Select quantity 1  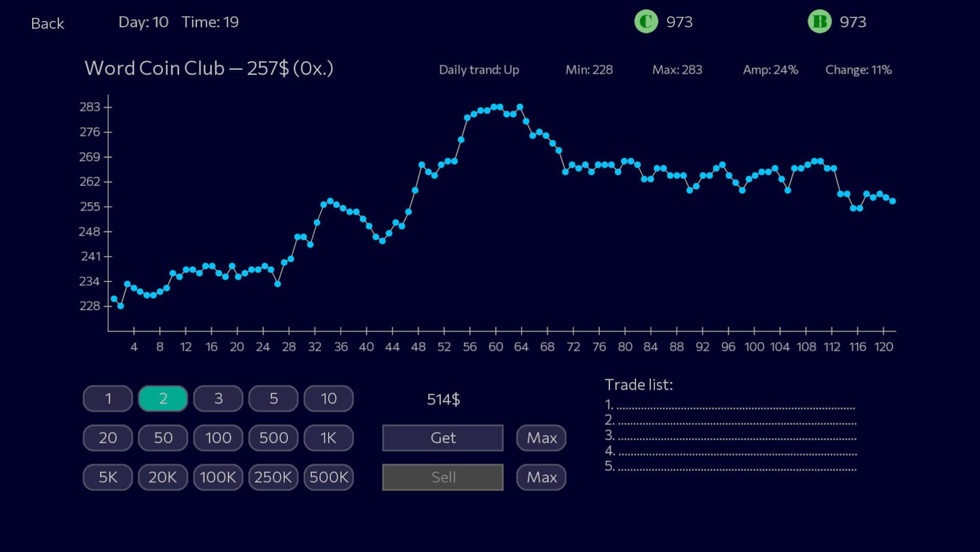coord(108,399)
